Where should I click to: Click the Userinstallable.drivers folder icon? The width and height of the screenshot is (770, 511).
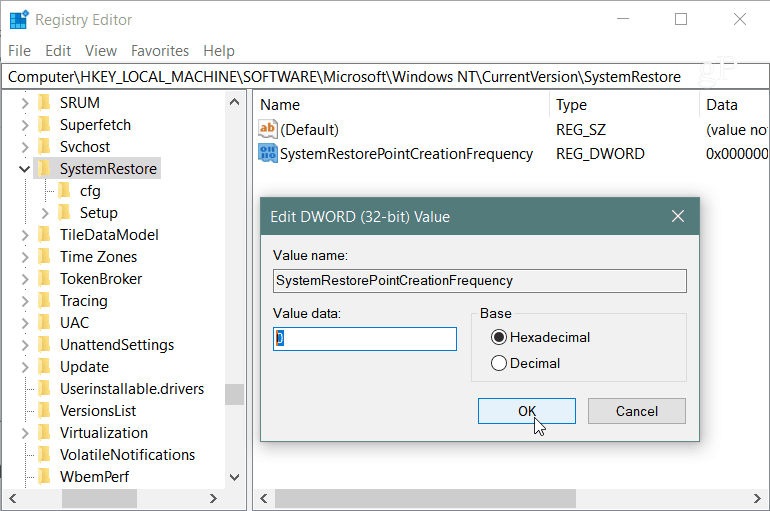[44, 389]
